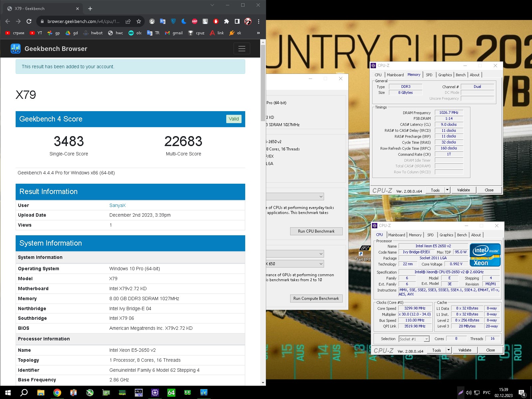Toggle the Geekbench Browser hamburger menu
Viewport: 532px width, 399px height.
(242, 49)
